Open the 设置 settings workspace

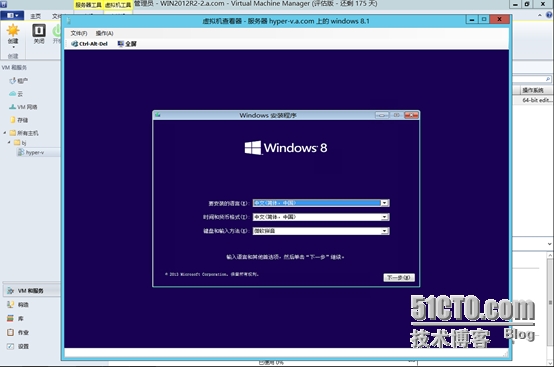[x=18, y=347]
